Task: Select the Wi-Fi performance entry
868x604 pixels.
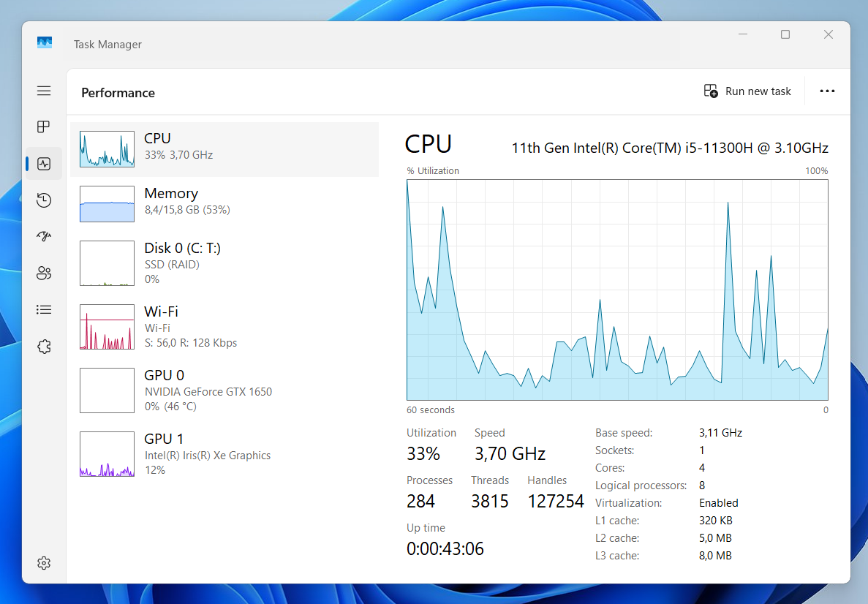Action: (x=224, y=327)
